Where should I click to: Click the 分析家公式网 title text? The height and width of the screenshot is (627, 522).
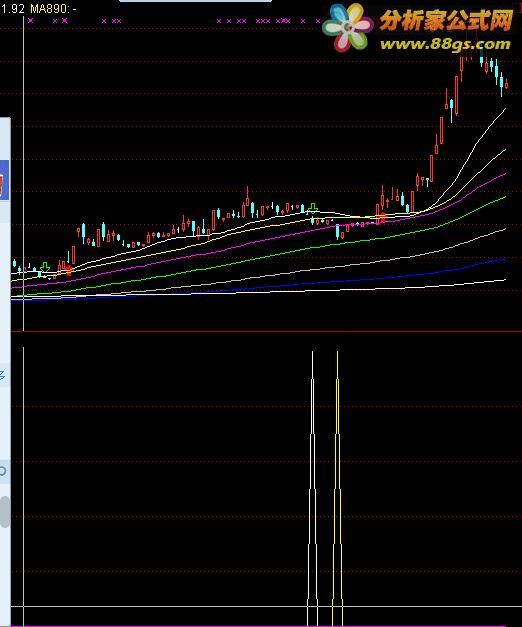446,20
